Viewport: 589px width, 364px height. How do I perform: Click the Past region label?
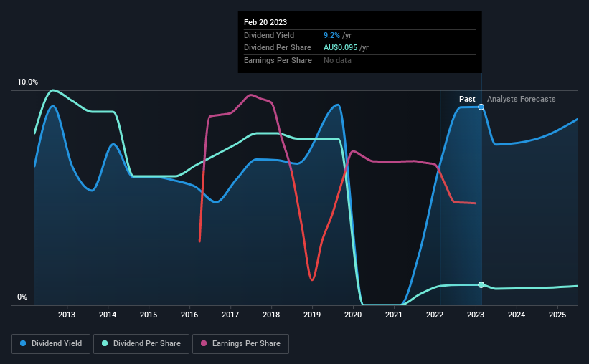tap(467, 99)
